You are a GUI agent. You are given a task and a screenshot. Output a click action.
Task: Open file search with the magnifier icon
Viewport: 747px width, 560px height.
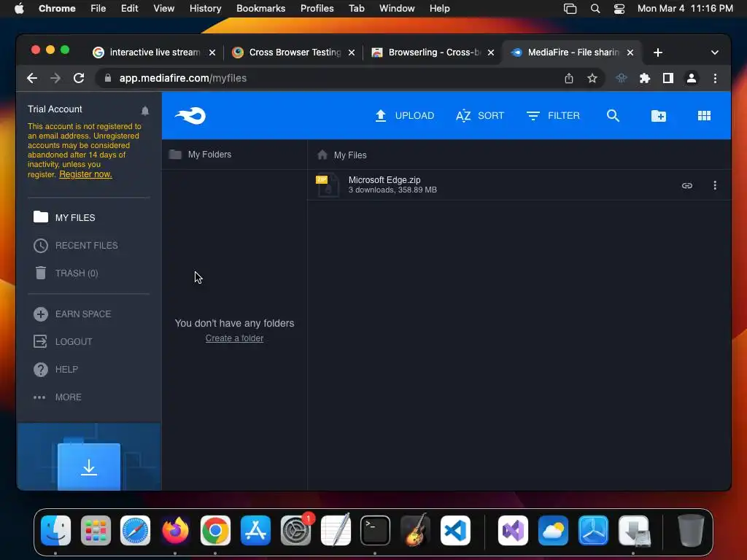pos(613,116)
